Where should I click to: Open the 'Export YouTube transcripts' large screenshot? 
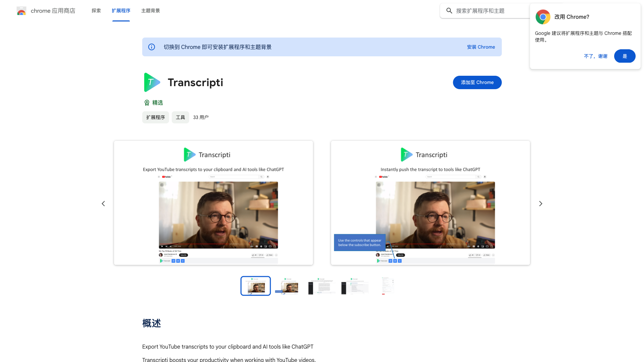213,203
